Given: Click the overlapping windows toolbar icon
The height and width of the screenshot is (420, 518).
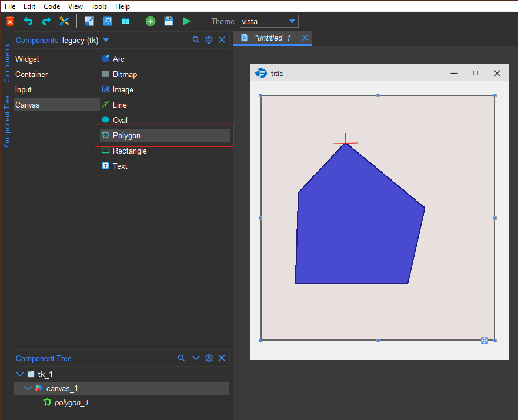Looking at the screenshot, I should [108, 22].
